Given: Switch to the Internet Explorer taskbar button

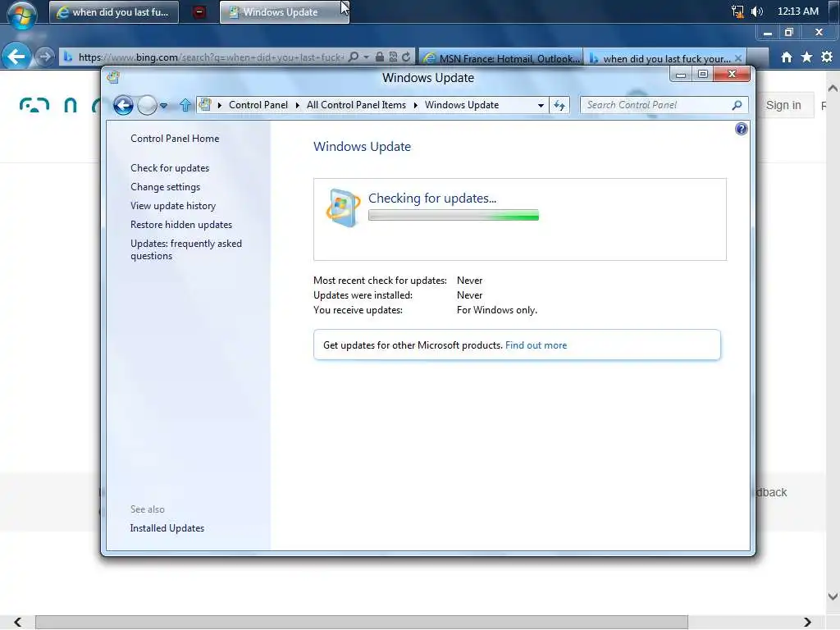Looking at the screenshot, I should pyautogui.click(x=113, y=11).
